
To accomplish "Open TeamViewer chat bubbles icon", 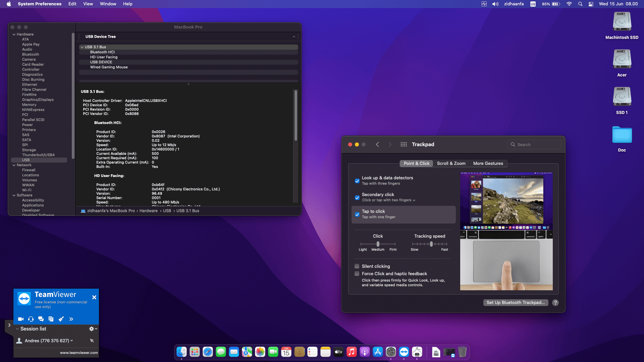I will point(41,319).
